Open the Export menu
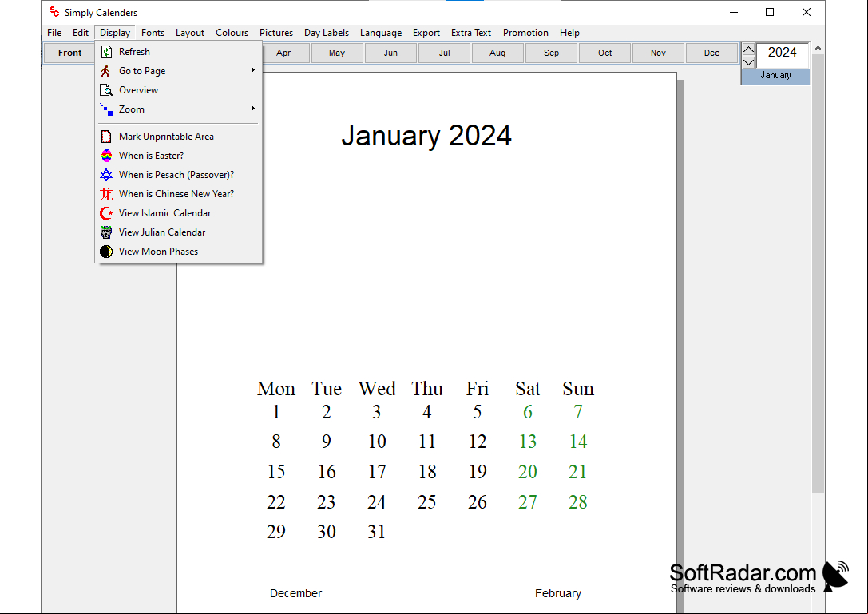868x614 pixels. 426,33
